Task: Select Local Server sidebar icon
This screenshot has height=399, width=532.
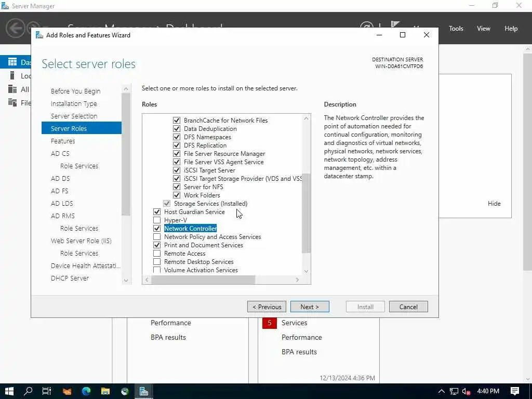Action: 12,75
